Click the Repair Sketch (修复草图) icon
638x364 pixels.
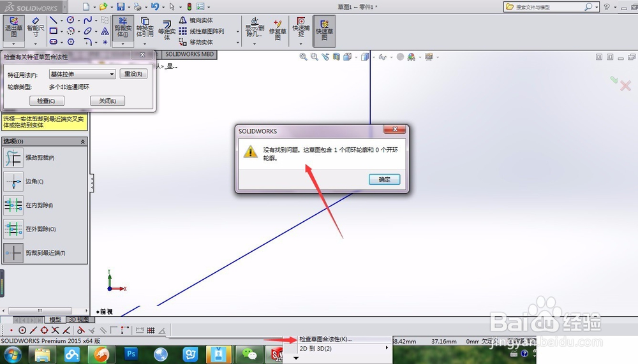pyautogui.click(x=278, y=29)
